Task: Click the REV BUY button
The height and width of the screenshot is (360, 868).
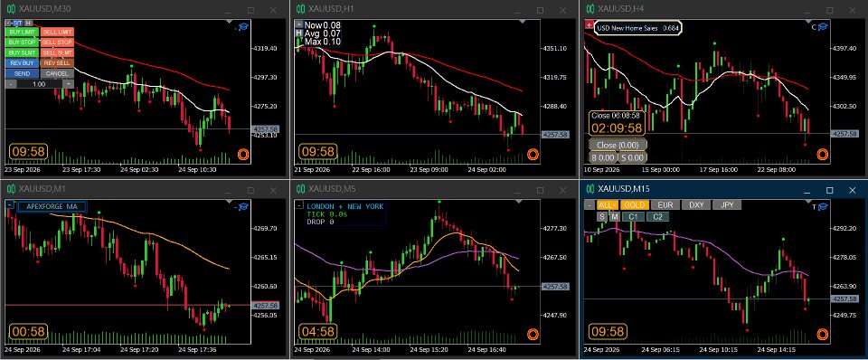Action: pyautogui.click(x=22, y=63)
